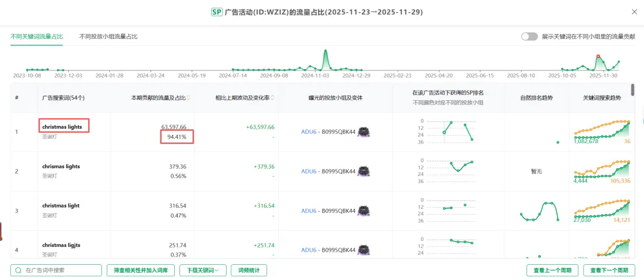Close the traffic share dialog
This screenshot has height=278, width=644.
[634, 13]
